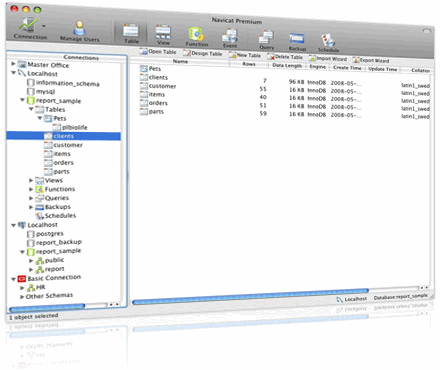Sort by the Data Length column header

(x=287, y=65)
